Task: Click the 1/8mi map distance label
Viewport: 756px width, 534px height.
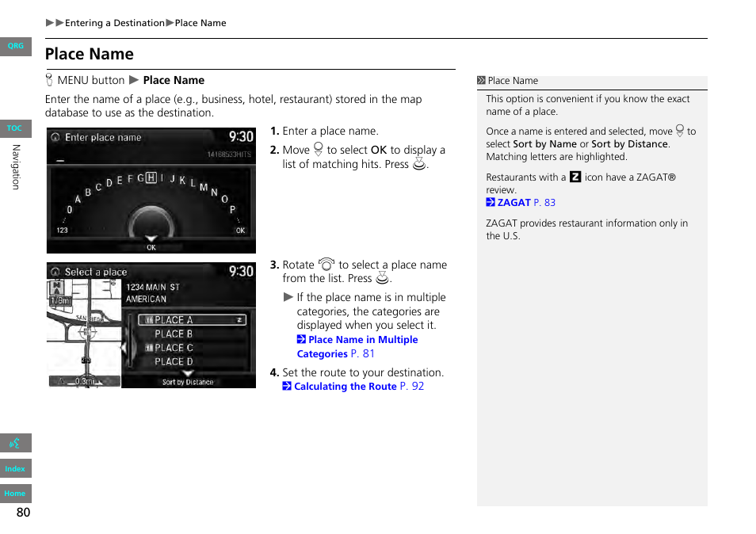Action: click(x=61, y=301)
